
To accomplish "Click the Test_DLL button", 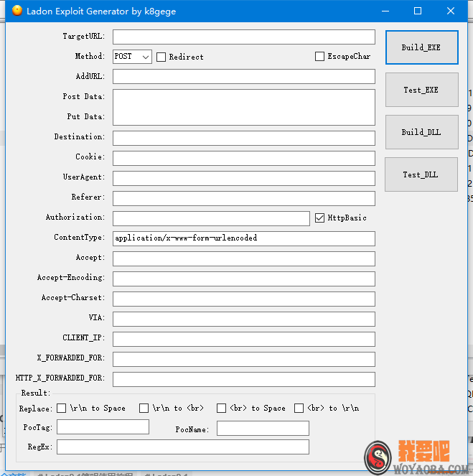I will tap(421, 174).
